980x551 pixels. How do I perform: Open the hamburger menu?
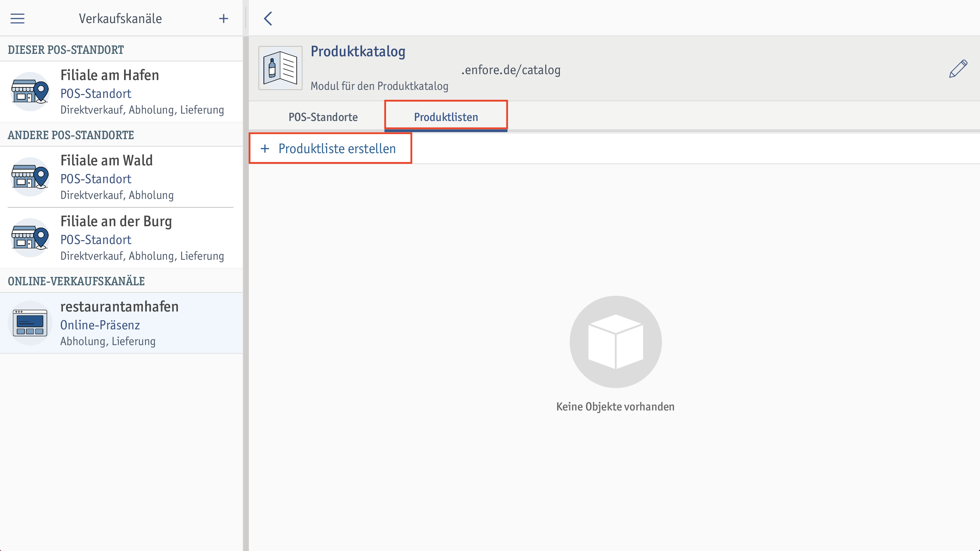click(17, 18)
